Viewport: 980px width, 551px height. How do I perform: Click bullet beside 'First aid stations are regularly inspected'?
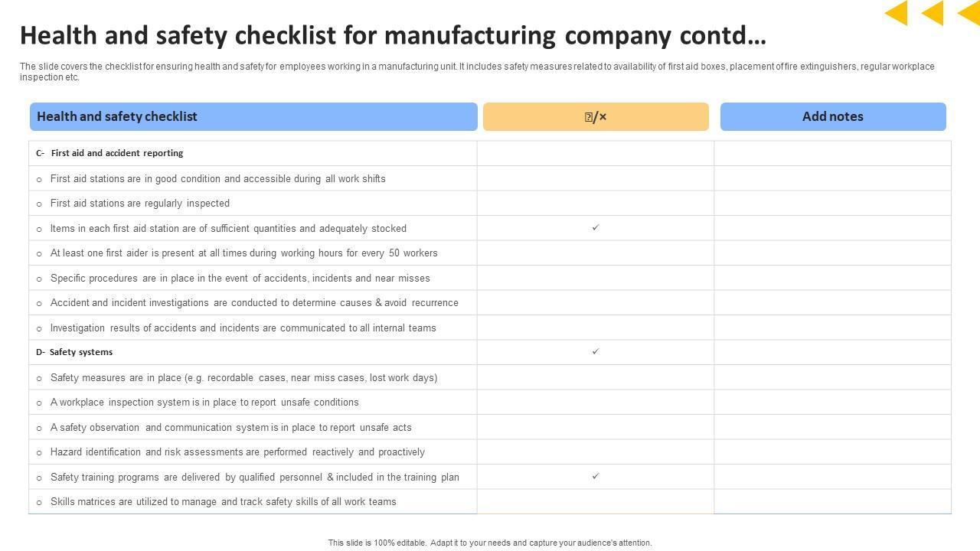(x=39, y=204)
